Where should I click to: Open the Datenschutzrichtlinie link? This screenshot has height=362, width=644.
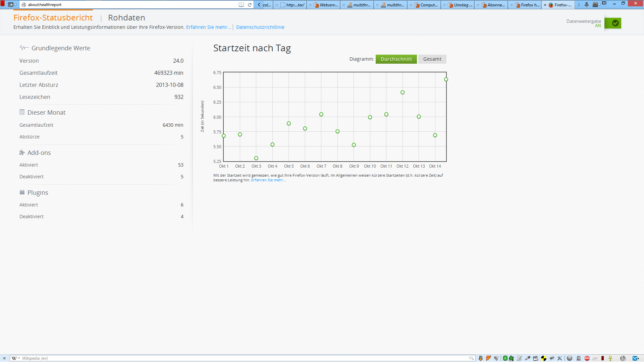click(260, 27)
